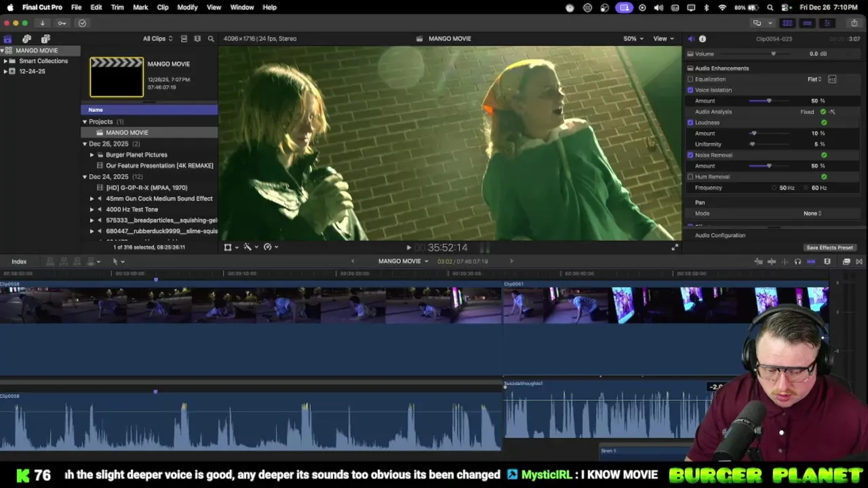Enable the Equalization checkbox
Screen dimensions: 868x488
(690, 79)
